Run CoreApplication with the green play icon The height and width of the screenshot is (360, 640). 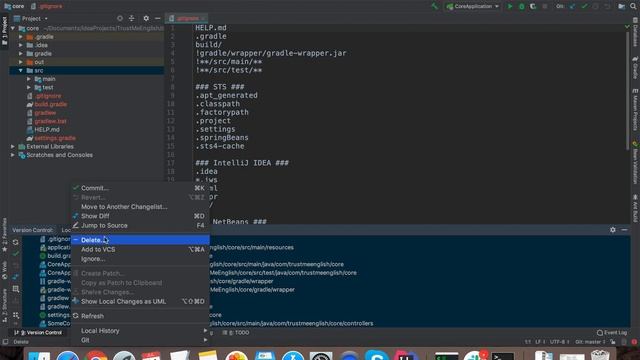tap(510, 6)
